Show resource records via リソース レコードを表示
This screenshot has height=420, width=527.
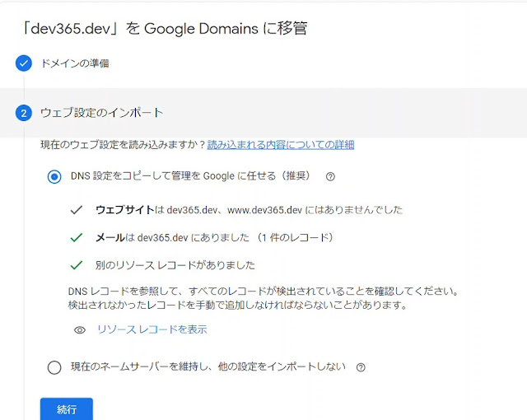tap(152, 329)
